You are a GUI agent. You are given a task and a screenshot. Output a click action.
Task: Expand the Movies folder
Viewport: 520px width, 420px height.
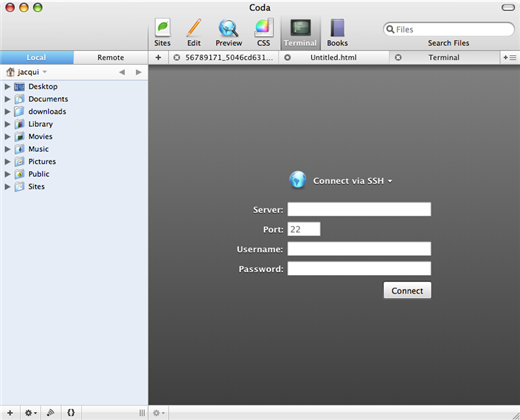[7, 137]
